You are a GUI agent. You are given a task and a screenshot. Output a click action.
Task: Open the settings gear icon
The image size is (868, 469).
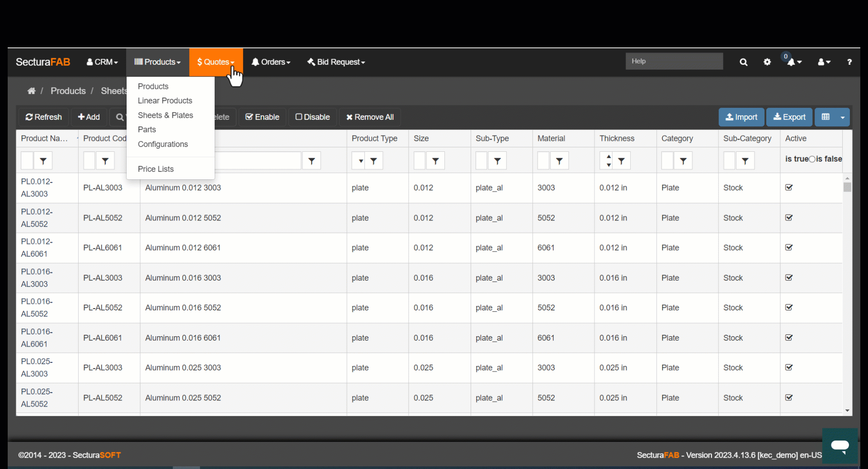click(x=767, y=62)
